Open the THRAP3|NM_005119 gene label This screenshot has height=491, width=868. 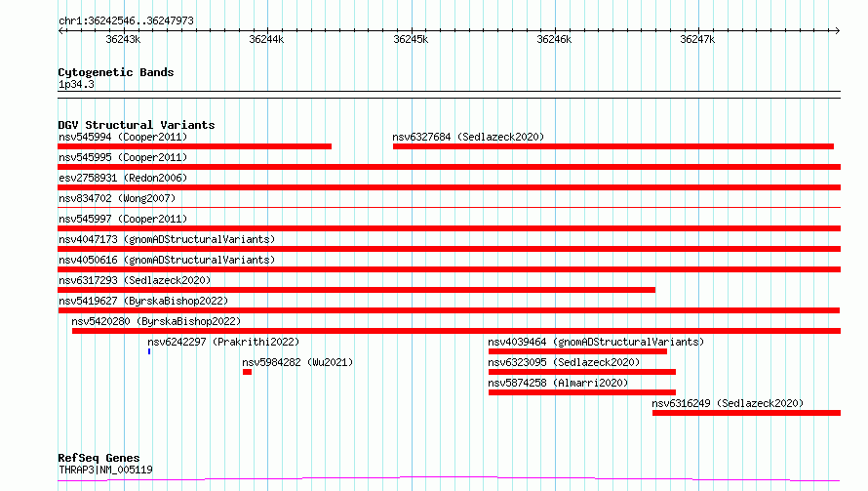(105, 470)
